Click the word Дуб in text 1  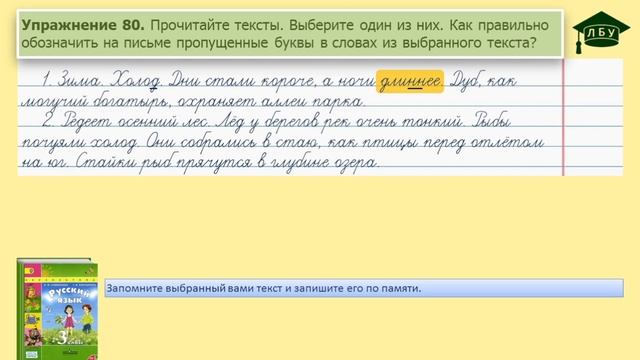tap(464, 80)
